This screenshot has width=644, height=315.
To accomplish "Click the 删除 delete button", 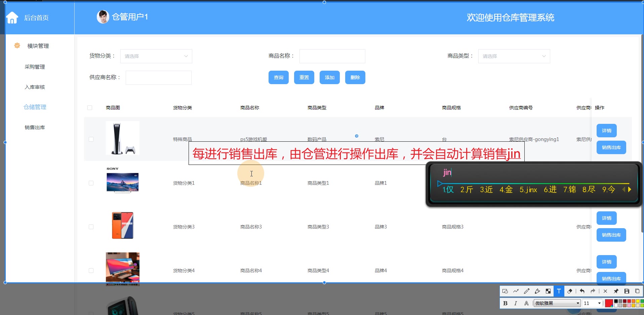I will coord(355,77).
